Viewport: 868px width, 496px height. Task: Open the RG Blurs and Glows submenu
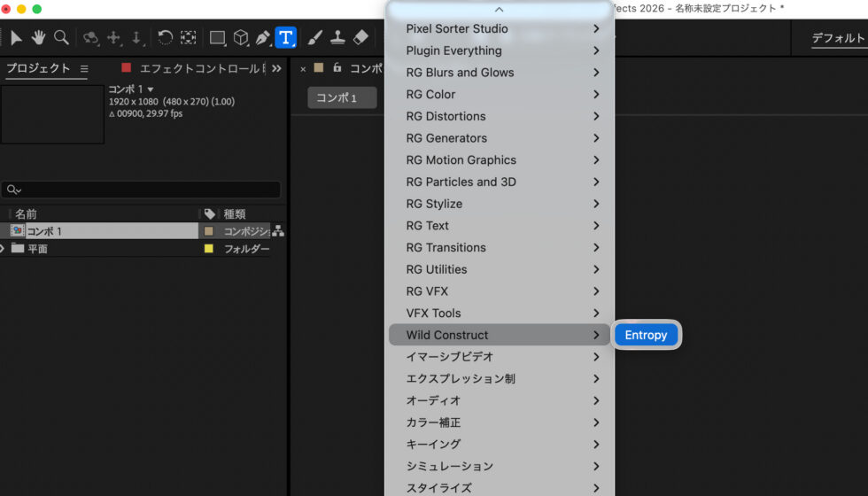tap(501, 73)
